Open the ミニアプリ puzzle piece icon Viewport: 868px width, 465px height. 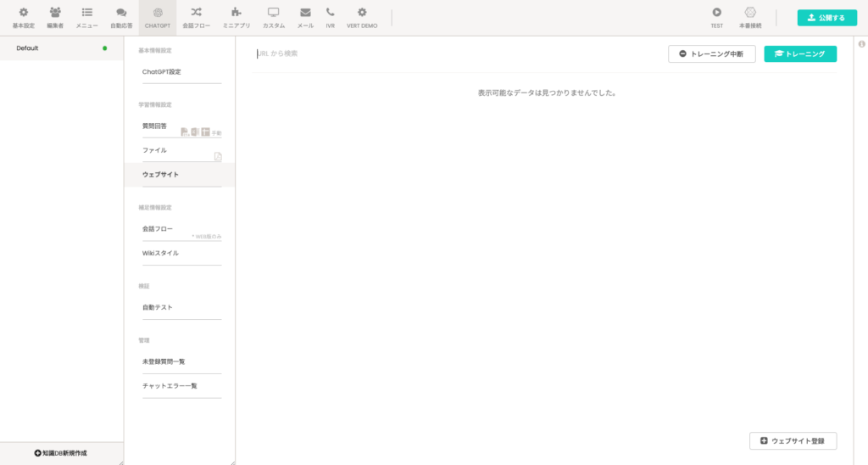tap(236, 13)
